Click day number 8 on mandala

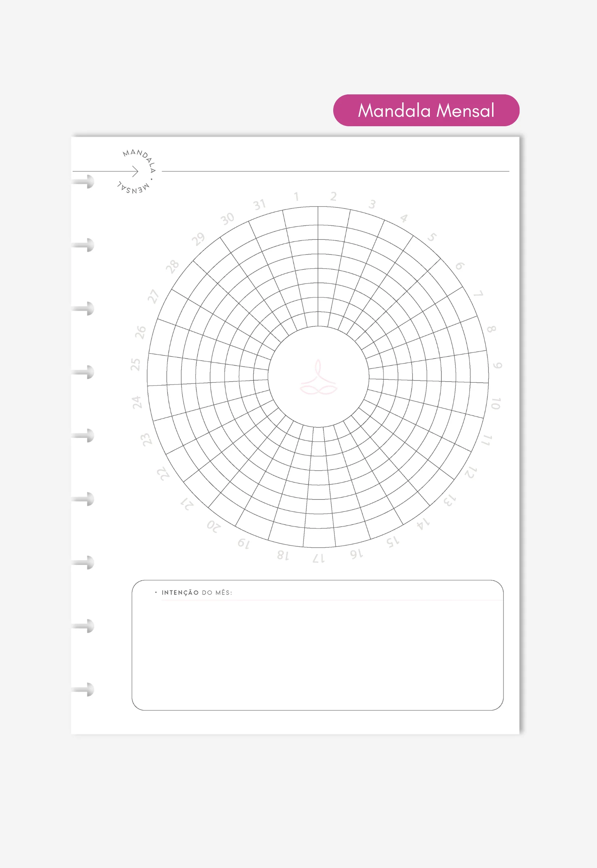(x=491, y=329)
